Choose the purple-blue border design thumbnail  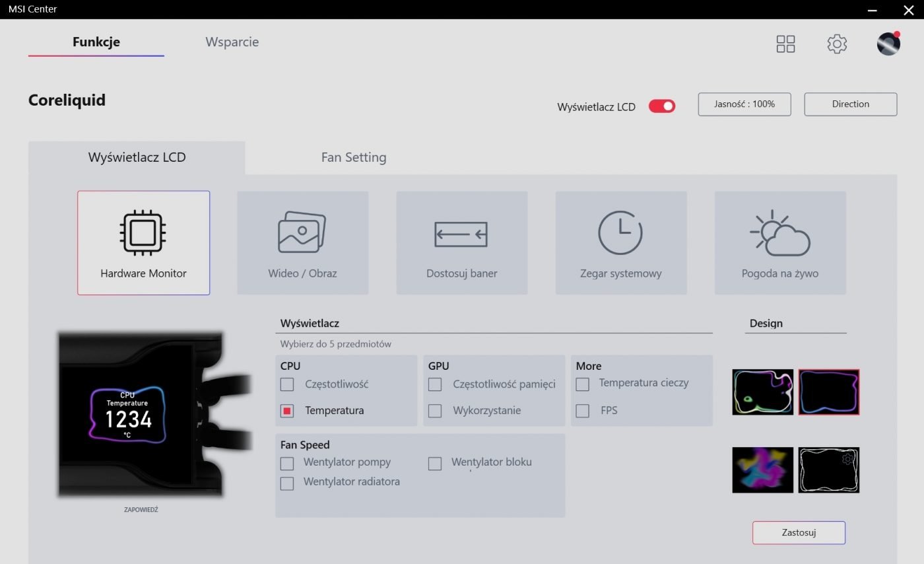click(x=829, y=392)
